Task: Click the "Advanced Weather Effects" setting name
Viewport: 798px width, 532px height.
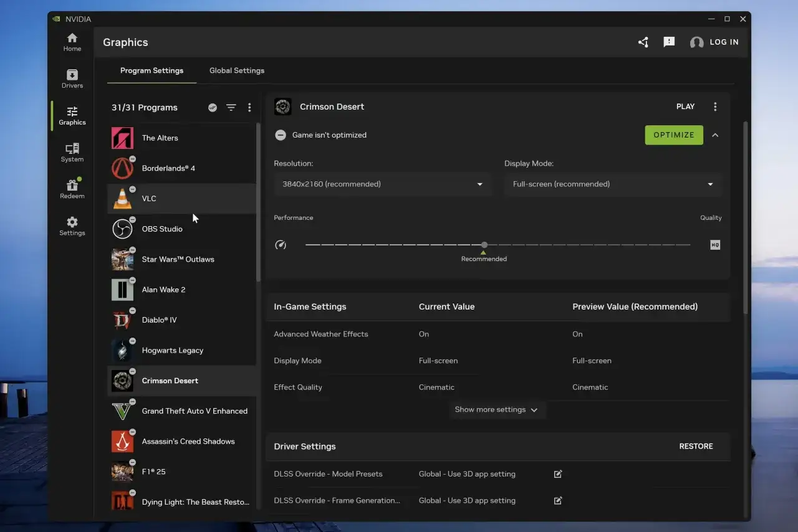Action: pos(321,335)
